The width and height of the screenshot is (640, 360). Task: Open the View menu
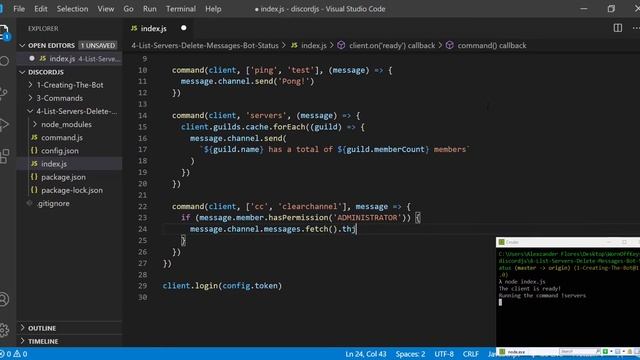coord(106,9)
